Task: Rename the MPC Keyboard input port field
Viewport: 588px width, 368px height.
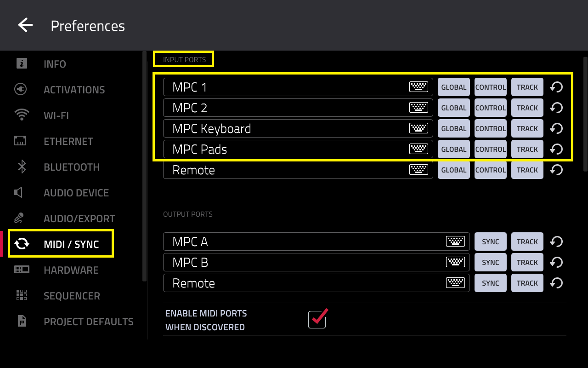Action: tap(298, 128)
